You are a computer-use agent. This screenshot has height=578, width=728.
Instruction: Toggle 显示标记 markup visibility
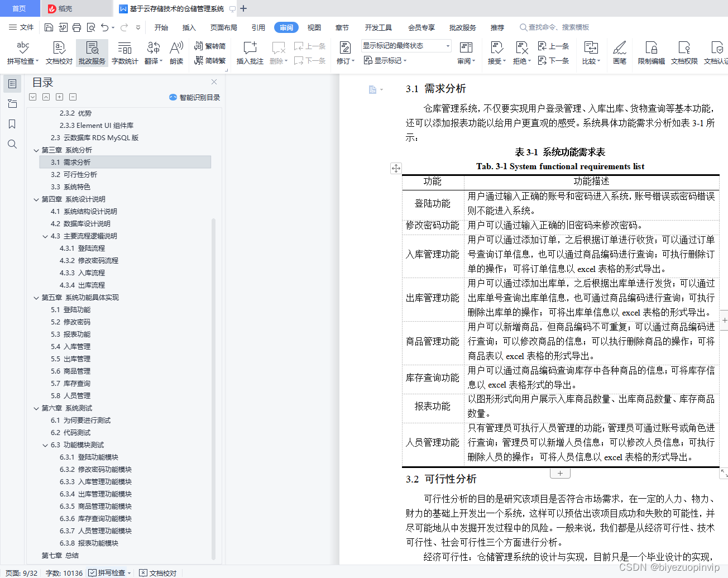385,60
